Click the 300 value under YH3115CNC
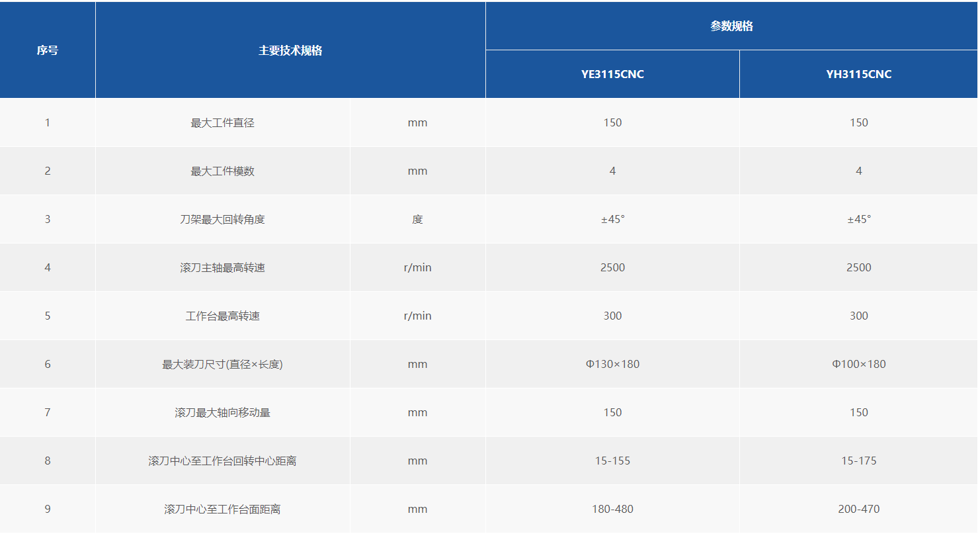Screen dimensions: 980x536 tap(859, 316)
